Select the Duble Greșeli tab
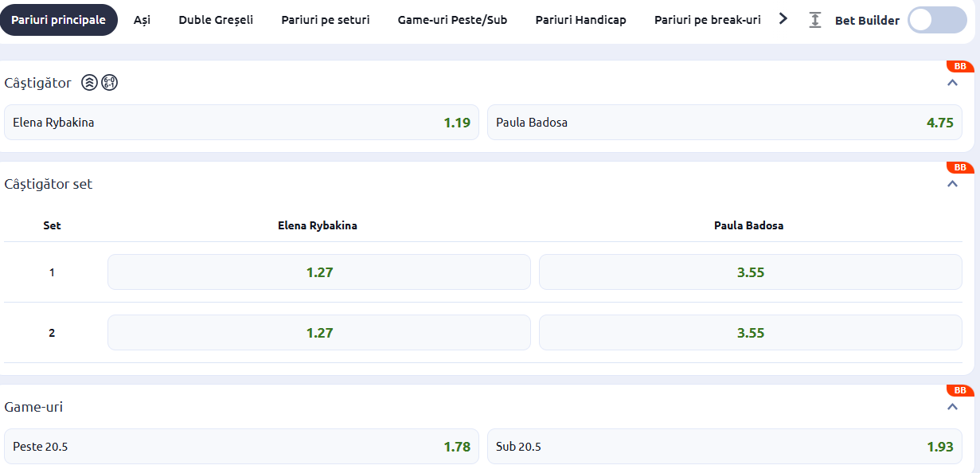Image resolution: width=980 pixels, height=473 pixels. tap(216, 20)
